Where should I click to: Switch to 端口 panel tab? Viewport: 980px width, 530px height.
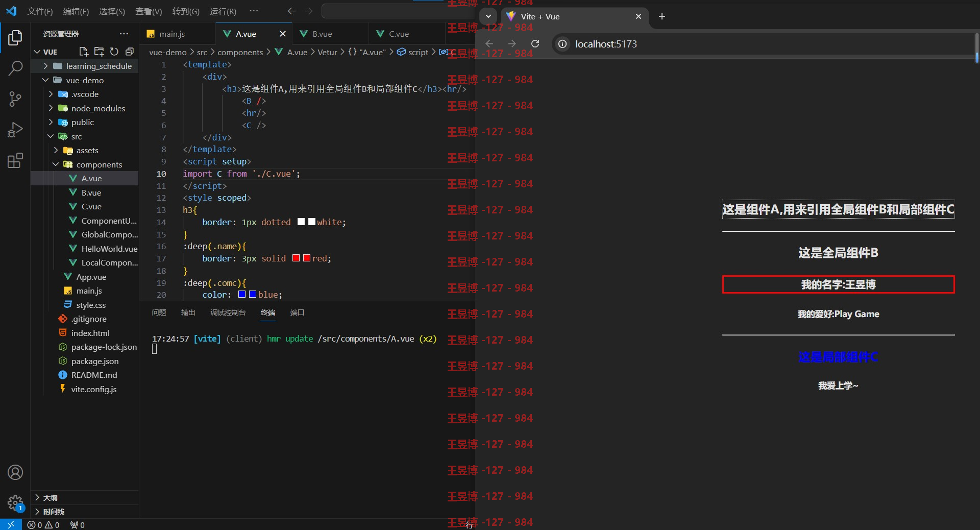pyautogui.click(x=297, y=312)
